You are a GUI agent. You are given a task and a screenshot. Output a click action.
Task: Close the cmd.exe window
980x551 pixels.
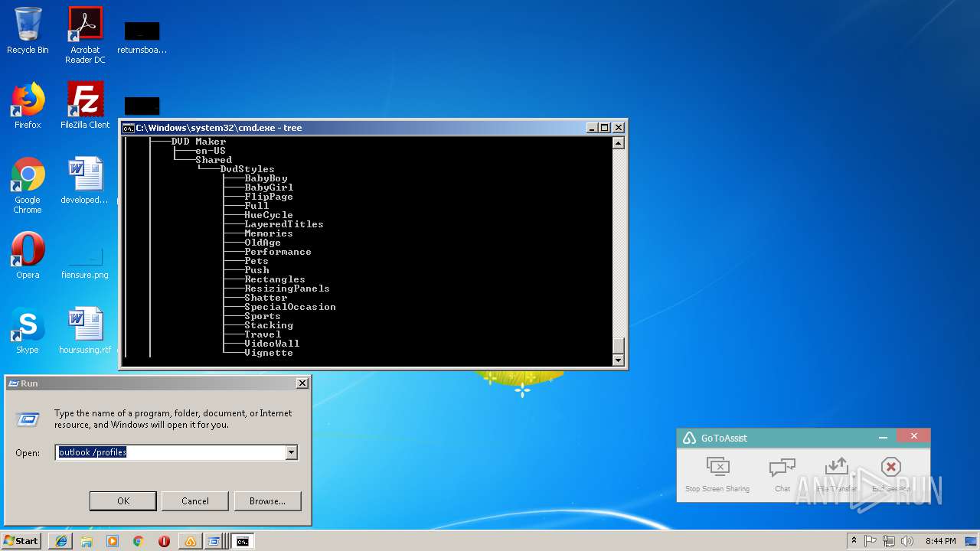click(x=619, y=128)
